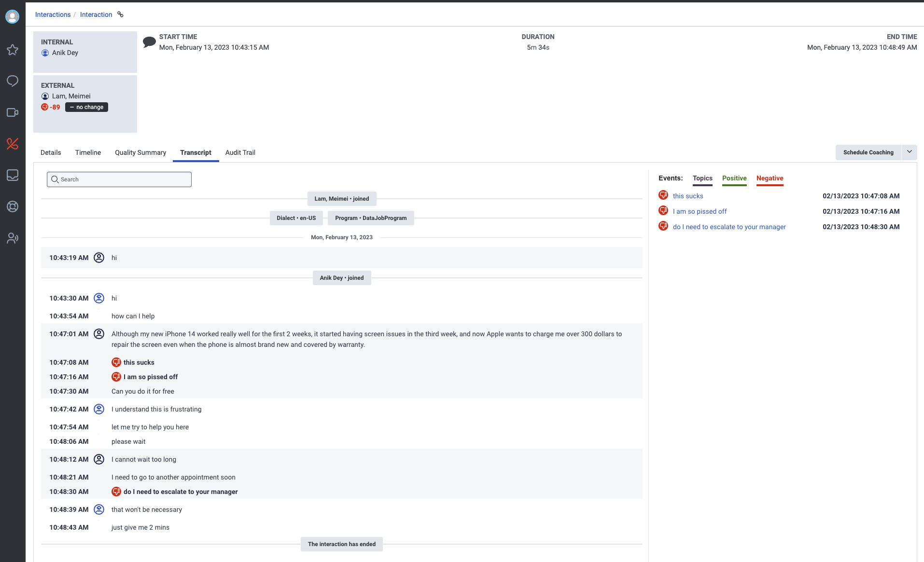The image size is (924, 562).
Task: Open the red Interactions icon in sidebar
Action: tap(12, 144)
